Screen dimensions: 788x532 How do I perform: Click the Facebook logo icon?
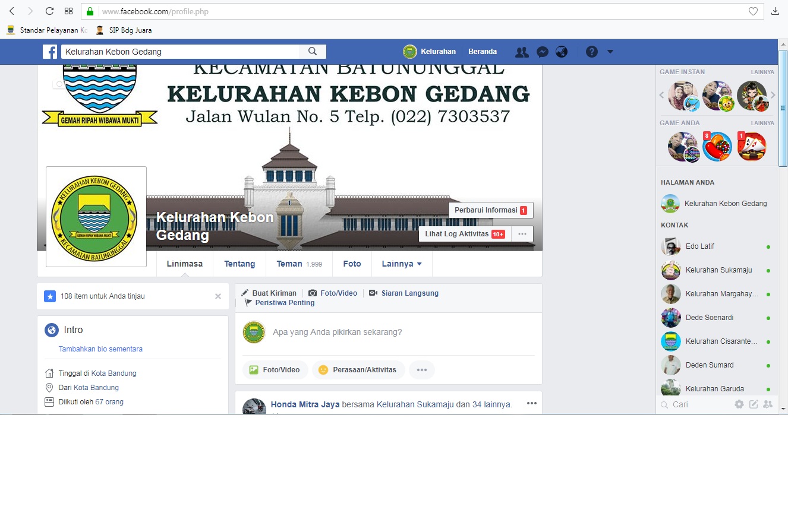pos(50,52)
